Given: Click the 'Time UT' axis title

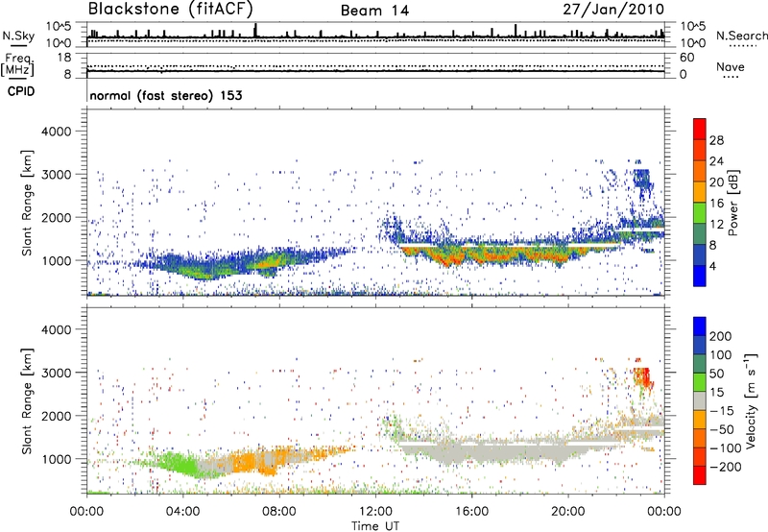Looking at the screenshot, I should (375, 526).
